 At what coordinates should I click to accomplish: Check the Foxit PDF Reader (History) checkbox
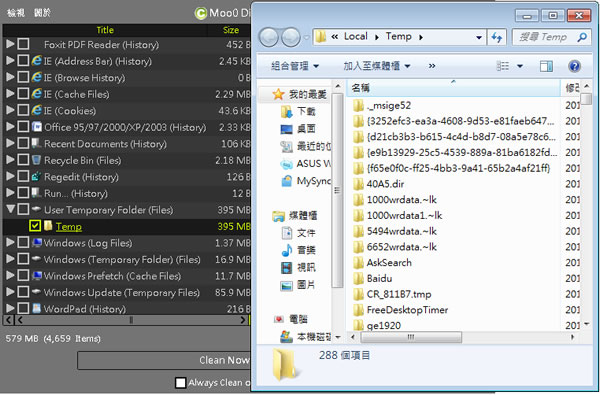(23, 44)
